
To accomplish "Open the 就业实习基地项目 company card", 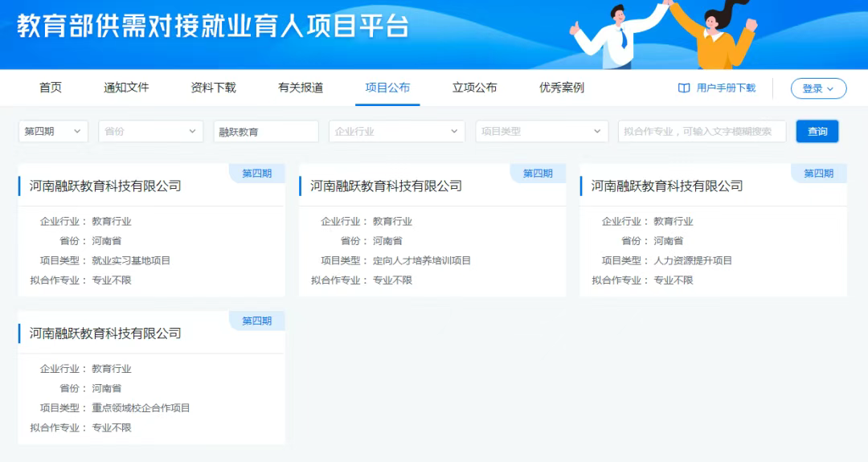I will [151, 230].
